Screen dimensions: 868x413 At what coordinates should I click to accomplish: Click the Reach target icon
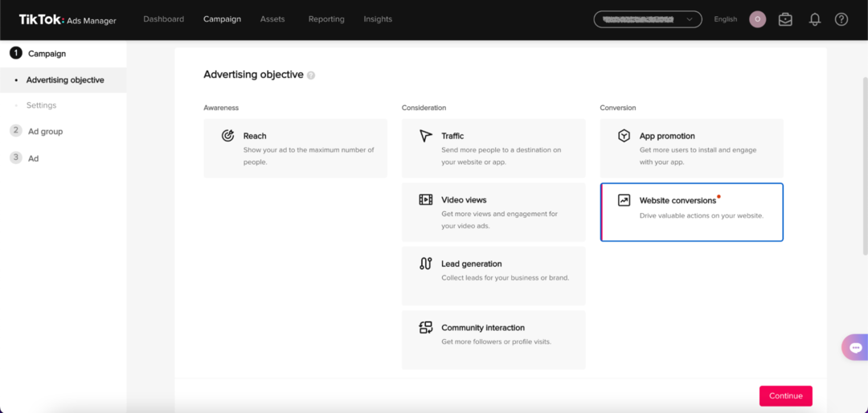click(x=228, y=136)
